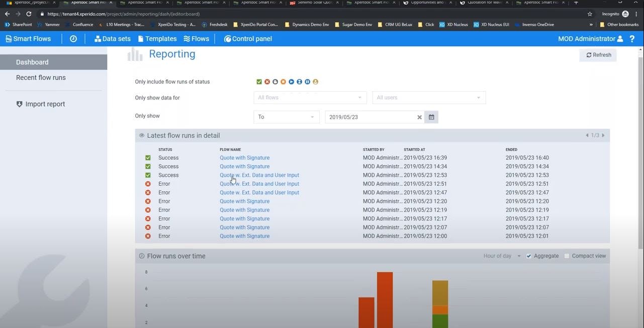Viewport: 644px width, 328px height.
Task: Click the browser address bar URL
Action: (123, 14)
